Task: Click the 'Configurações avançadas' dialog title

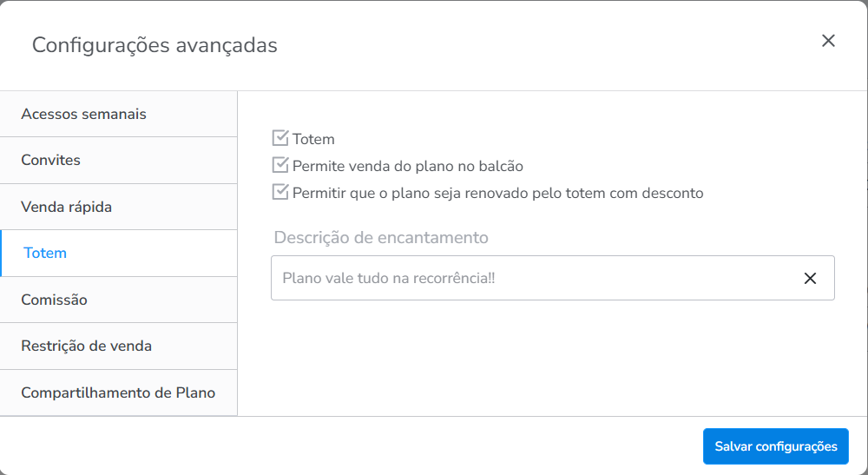Action: [x=155, y=45]
